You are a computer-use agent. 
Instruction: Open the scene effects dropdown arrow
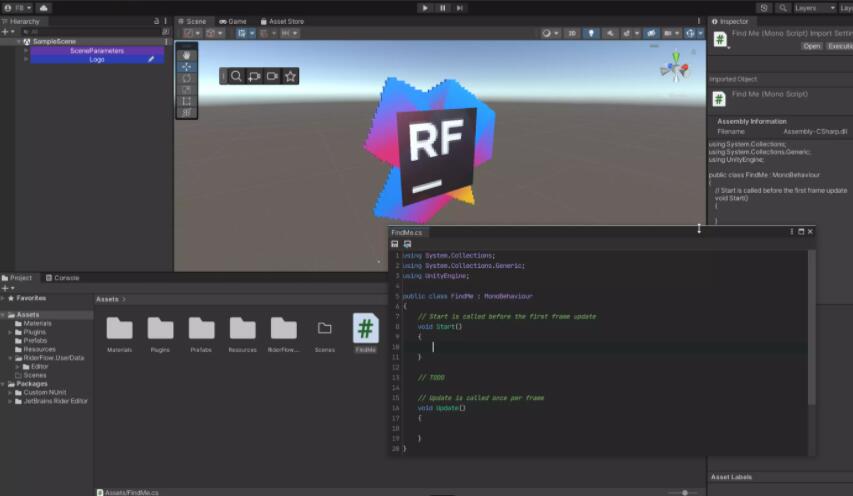636,33
